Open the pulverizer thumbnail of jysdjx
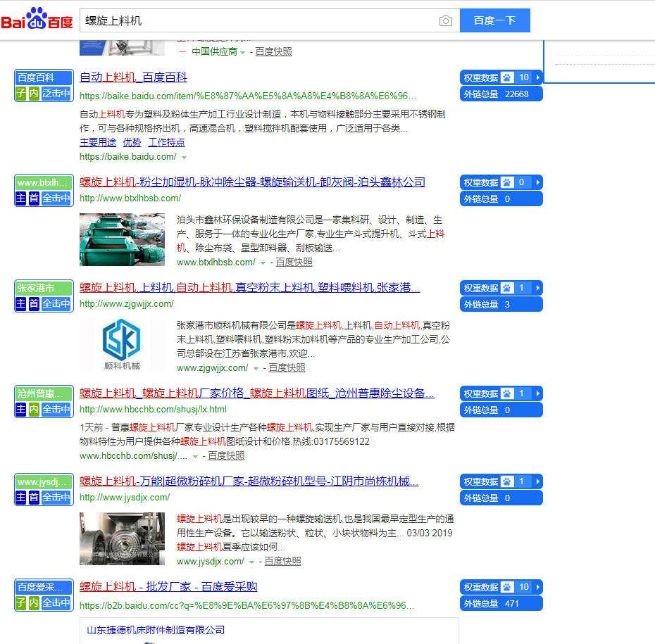655x644 pixels. point(122,539)
